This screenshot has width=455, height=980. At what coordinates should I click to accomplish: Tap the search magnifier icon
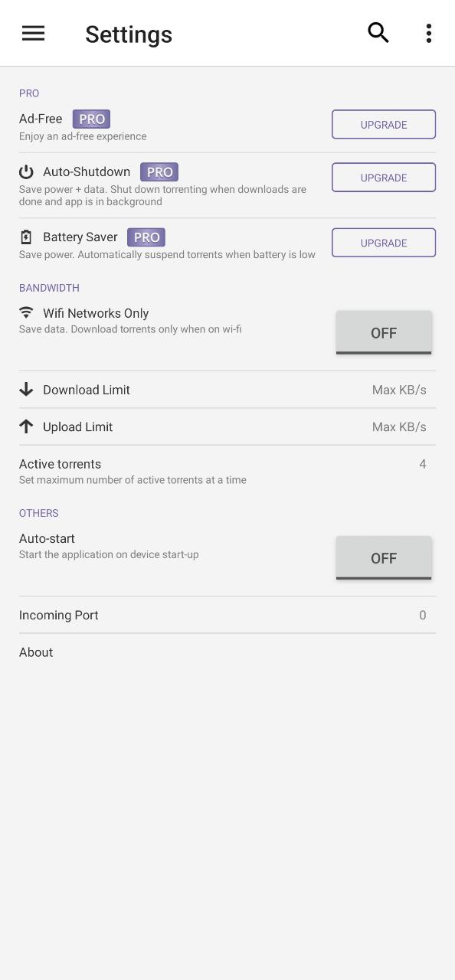tap(378, 33)
